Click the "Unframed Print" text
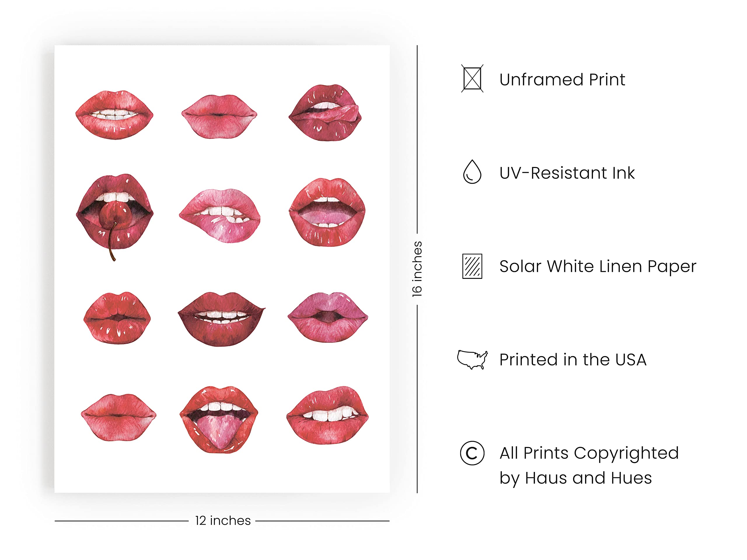 click(562, 80)
